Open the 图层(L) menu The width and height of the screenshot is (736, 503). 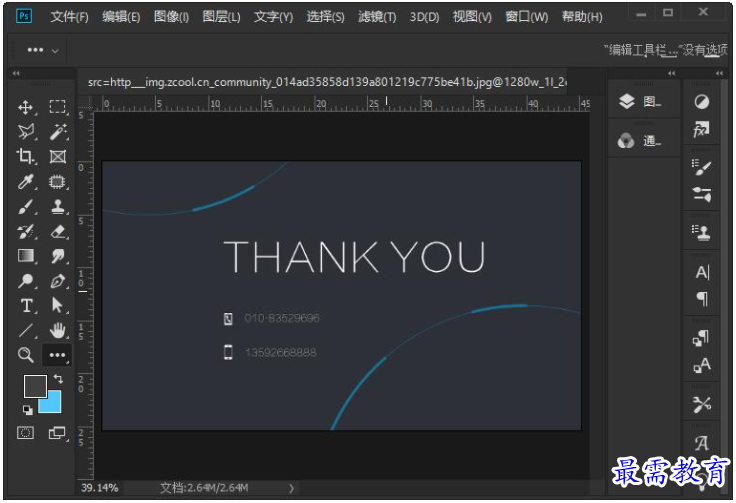pos(222,17)
